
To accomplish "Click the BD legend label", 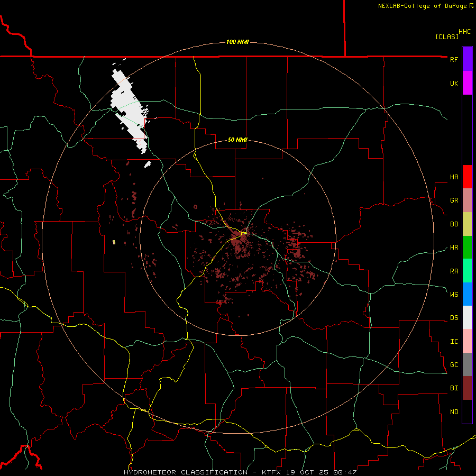I will point(454,224).
